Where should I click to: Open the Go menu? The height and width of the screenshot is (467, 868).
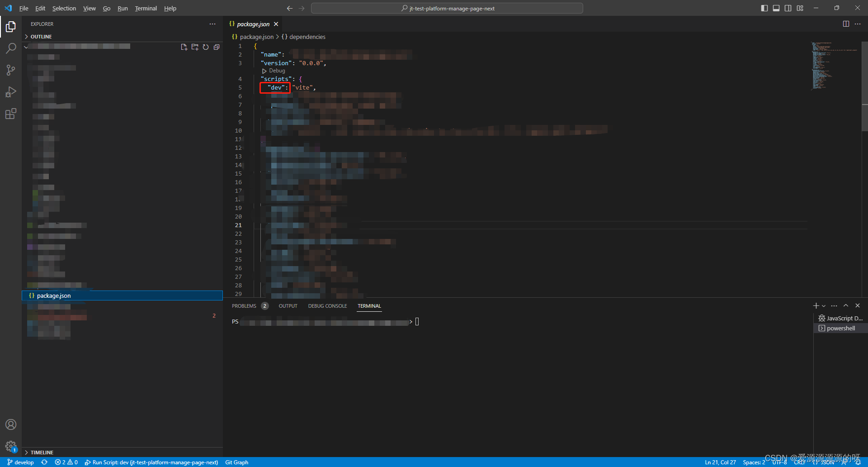107,8
